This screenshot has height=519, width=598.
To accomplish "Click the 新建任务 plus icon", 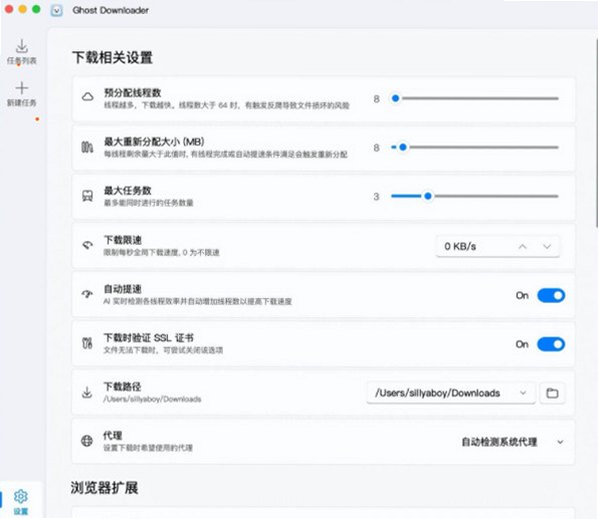I will click(x=22, y=88).
